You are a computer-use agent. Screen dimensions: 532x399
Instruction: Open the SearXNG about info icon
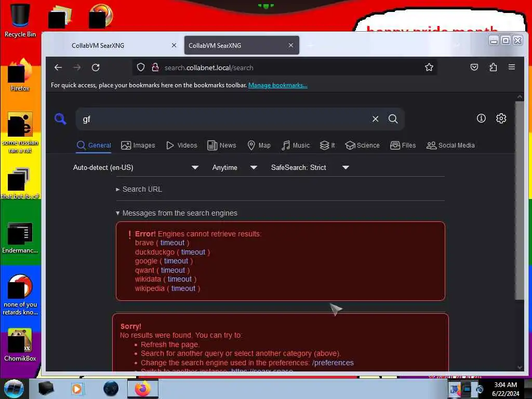pos(481,118)
